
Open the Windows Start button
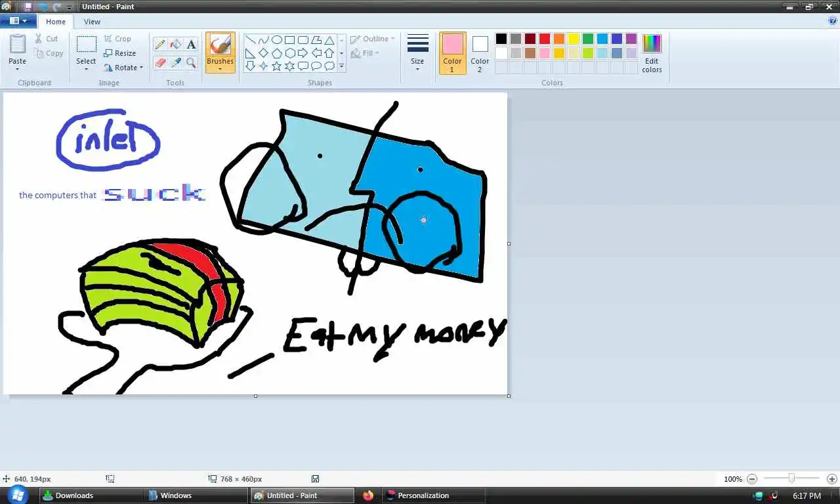point(17,495)
